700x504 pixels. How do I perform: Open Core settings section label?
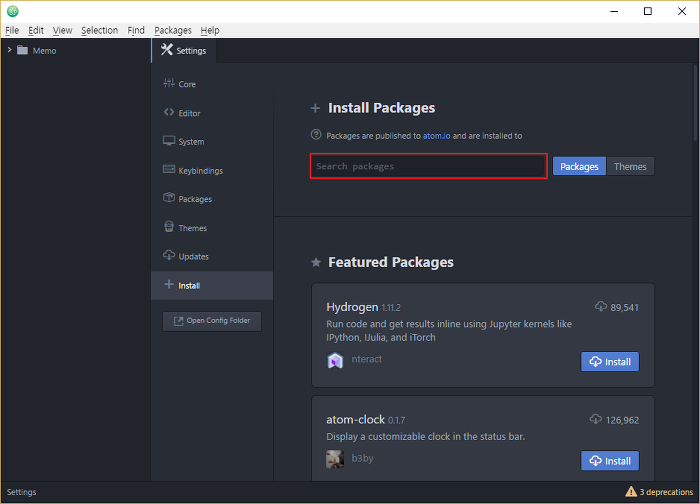(187, 84)
